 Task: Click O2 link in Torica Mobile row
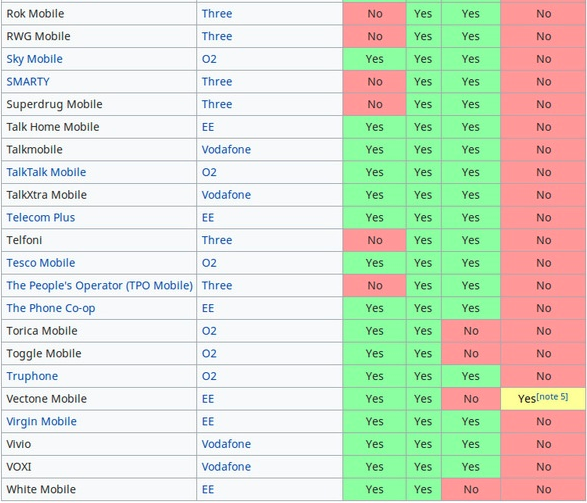click(x=209, y=331)
